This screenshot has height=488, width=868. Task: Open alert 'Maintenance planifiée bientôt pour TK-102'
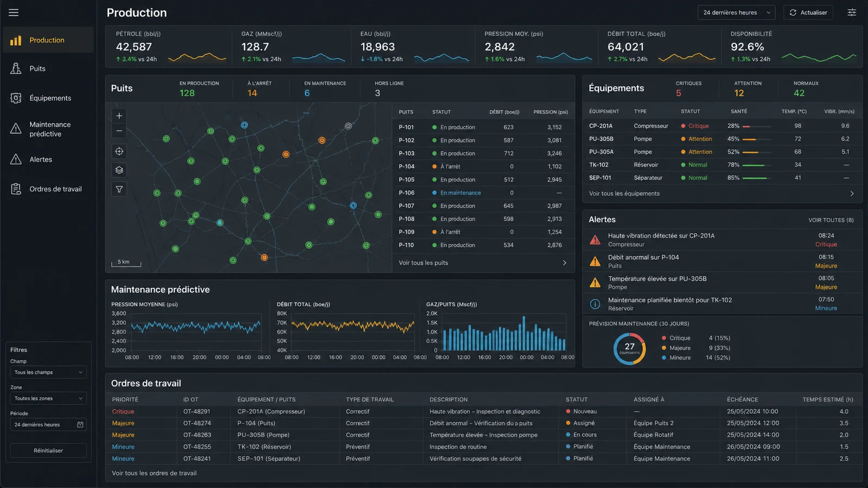(x=722, y=304)
